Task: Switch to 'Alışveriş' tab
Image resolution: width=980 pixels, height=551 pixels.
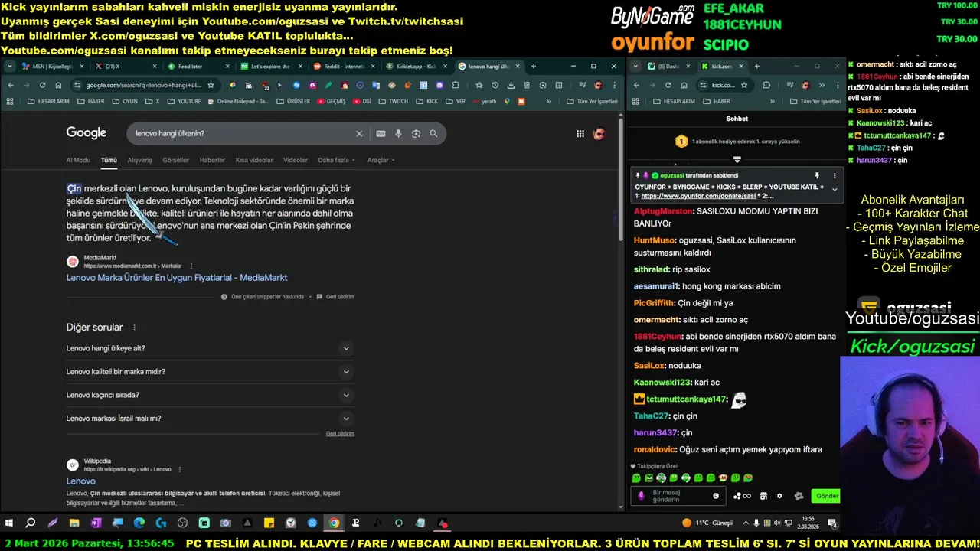Action: (x=139, y=160)
